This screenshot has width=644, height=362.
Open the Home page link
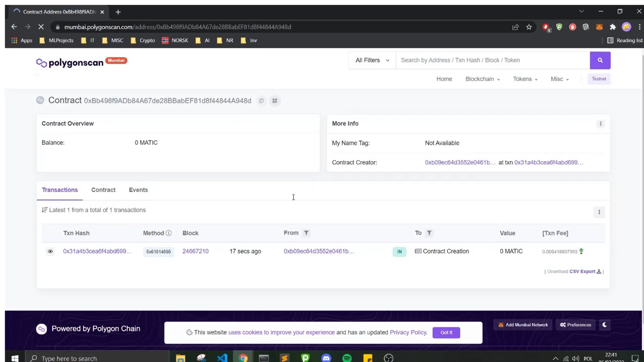click(444, 79)
